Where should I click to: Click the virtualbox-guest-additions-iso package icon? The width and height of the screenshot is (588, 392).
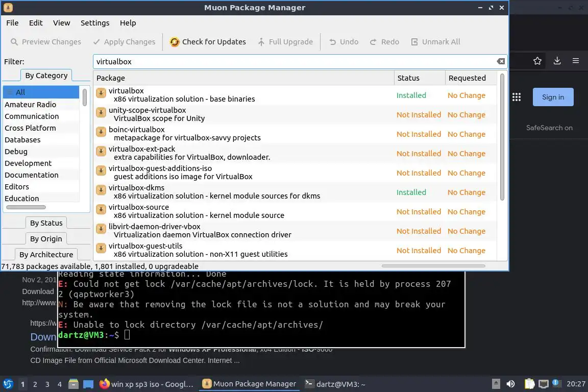[x=101, y=170]
